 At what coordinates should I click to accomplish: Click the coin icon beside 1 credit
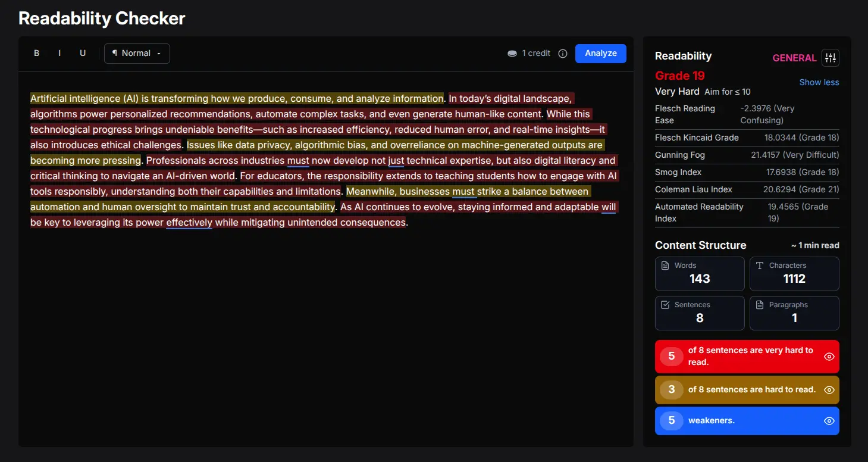[x=512, y=53]
